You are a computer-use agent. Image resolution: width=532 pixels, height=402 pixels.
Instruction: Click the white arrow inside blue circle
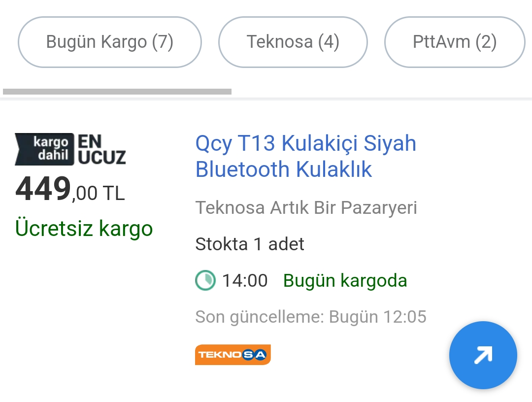point(483,355)
